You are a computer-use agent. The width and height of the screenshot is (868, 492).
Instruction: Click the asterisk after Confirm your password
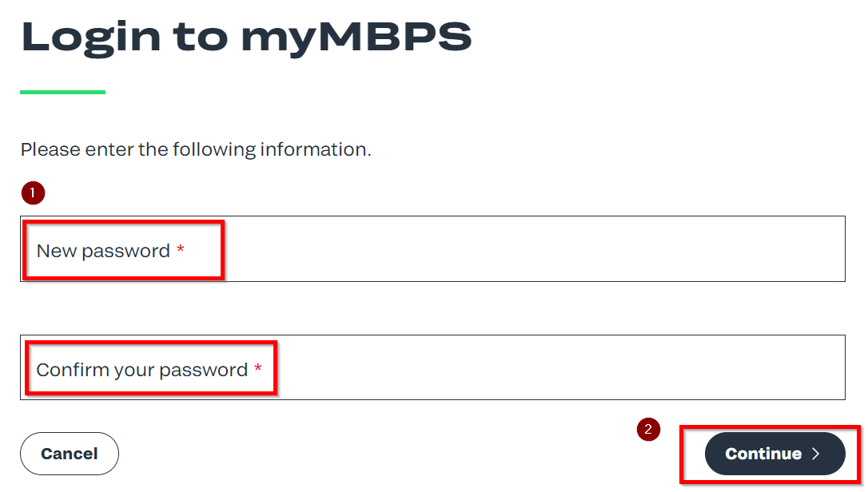tap(257, 370)
